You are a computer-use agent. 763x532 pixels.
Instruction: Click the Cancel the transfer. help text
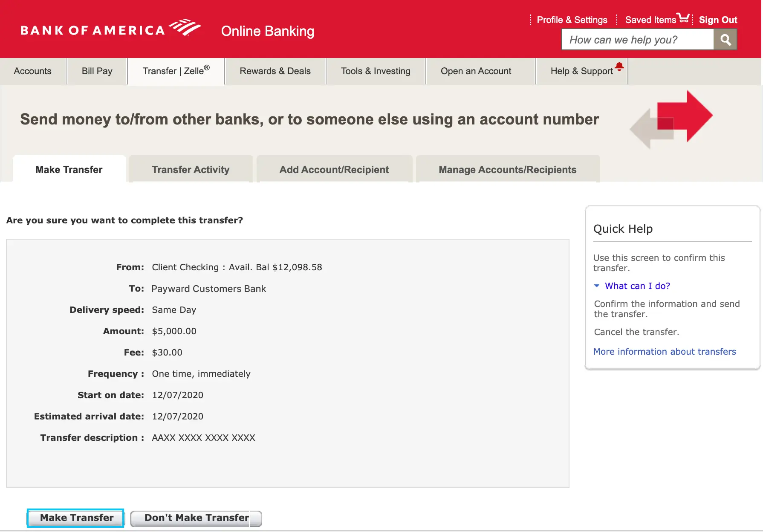tap(636, 332)
